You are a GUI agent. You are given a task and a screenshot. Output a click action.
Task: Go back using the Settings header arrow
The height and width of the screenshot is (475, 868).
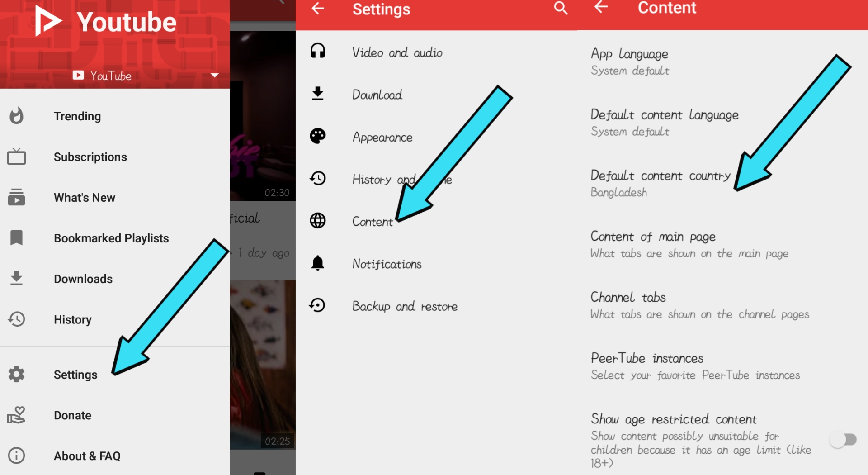[x=318, y=8]
